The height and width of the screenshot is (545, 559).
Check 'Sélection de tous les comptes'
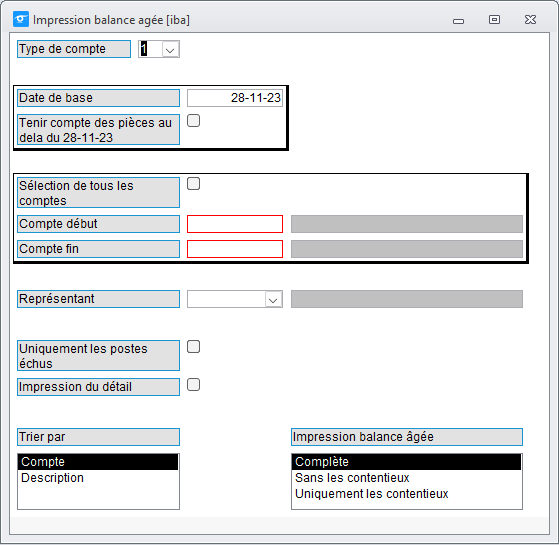point(194,184)
